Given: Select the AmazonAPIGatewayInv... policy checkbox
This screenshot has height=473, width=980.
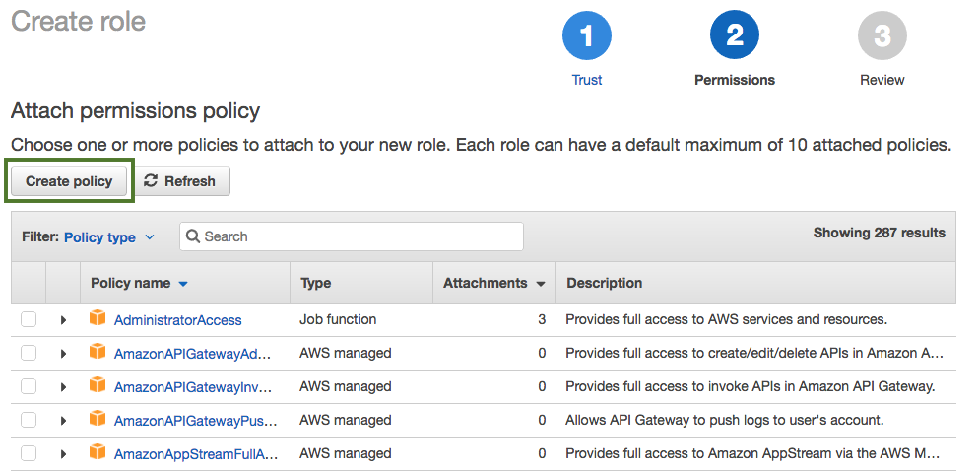Looking at the screenshot, I should click(x=29, y=386).
